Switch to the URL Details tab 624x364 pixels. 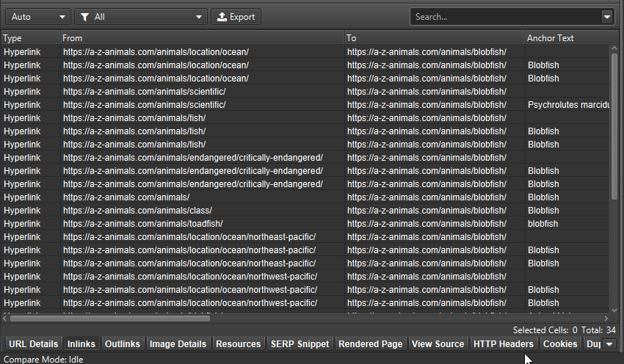click(x=33, y=344)
